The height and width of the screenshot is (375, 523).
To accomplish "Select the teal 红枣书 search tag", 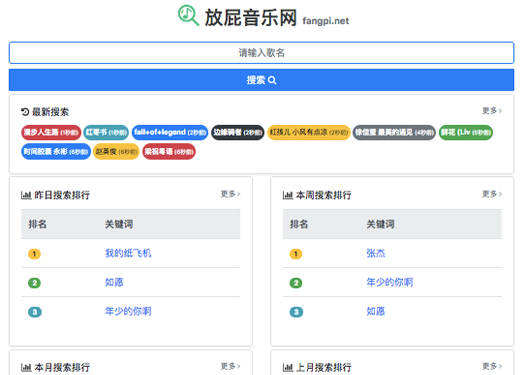I will click(x=106, y=132).
